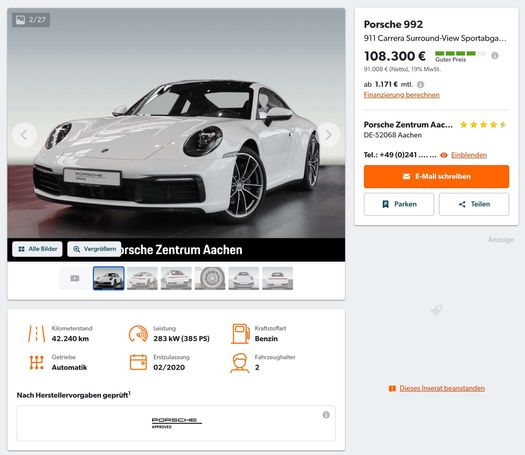Click Automatik transmission value
Screen dimensions: 525x455
[69, 368]
